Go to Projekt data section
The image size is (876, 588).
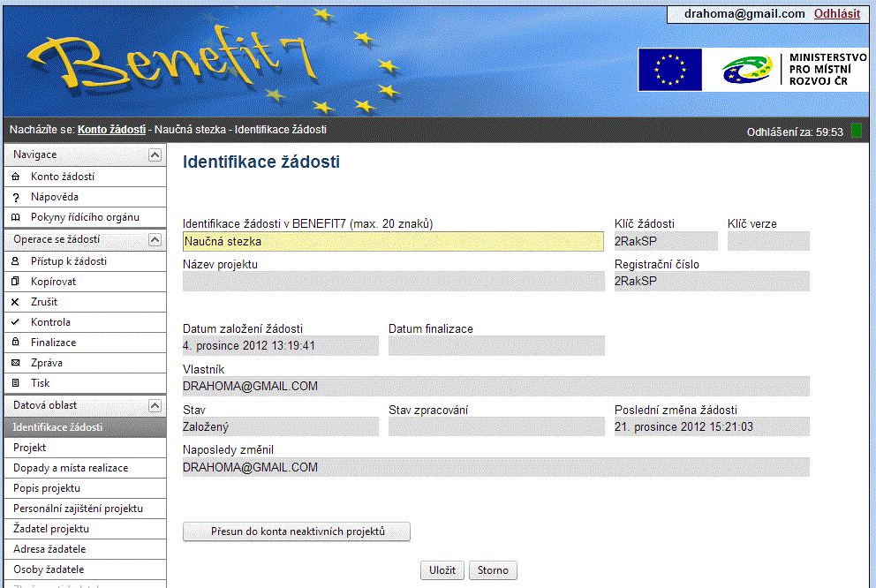tap(85, 448)
